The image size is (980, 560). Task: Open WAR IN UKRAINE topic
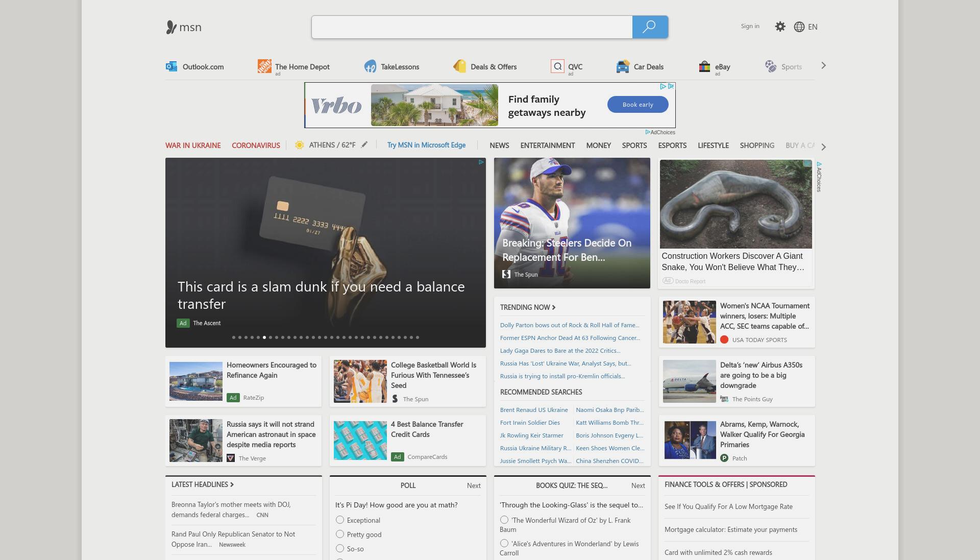[x=193, y=145]
